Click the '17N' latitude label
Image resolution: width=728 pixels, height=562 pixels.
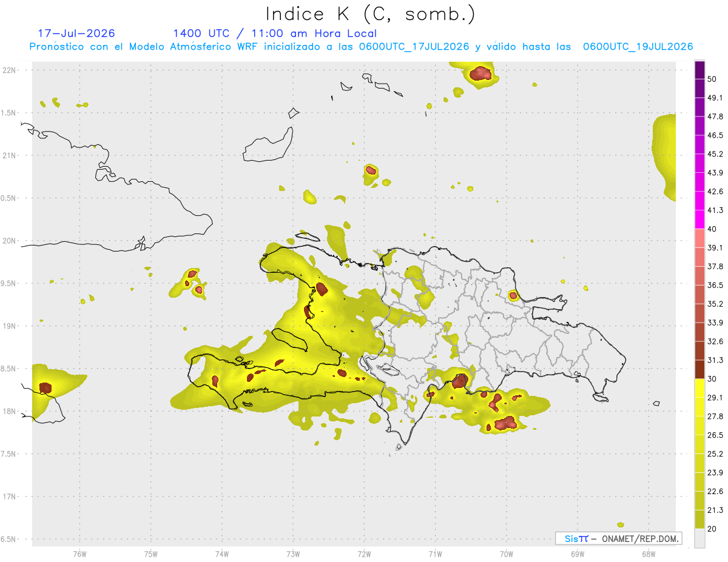[x=10, y=497]
